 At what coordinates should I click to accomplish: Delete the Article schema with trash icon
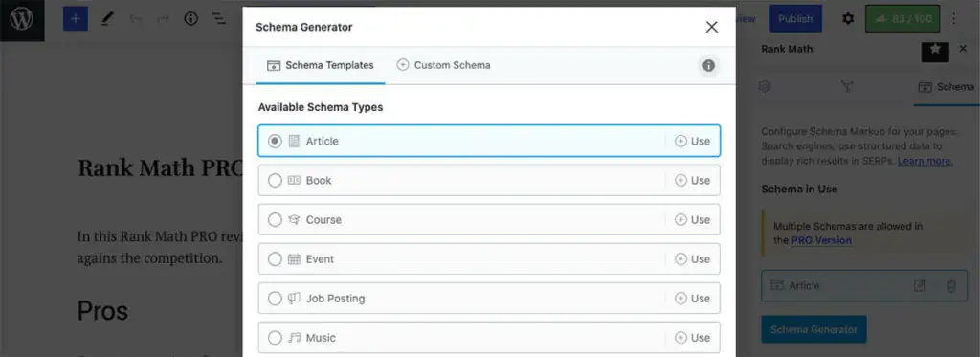tap(951, 286)
